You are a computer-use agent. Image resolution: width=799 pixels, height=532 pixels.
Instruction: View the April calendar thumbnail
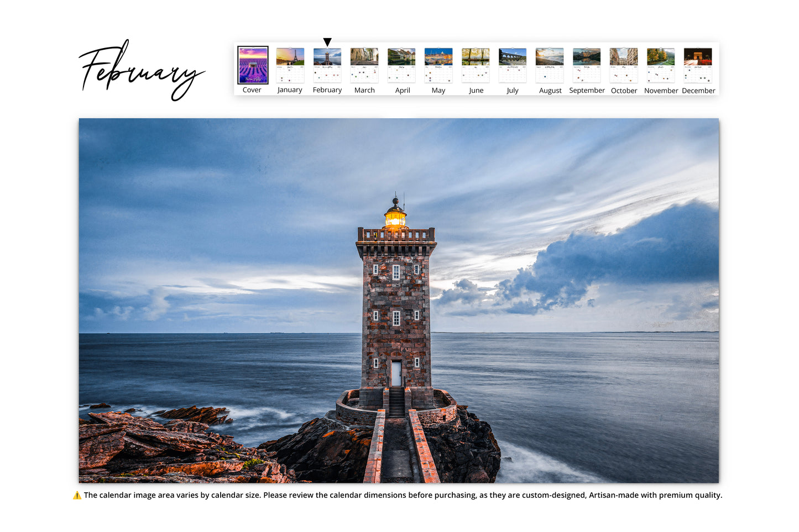[401, 65]
